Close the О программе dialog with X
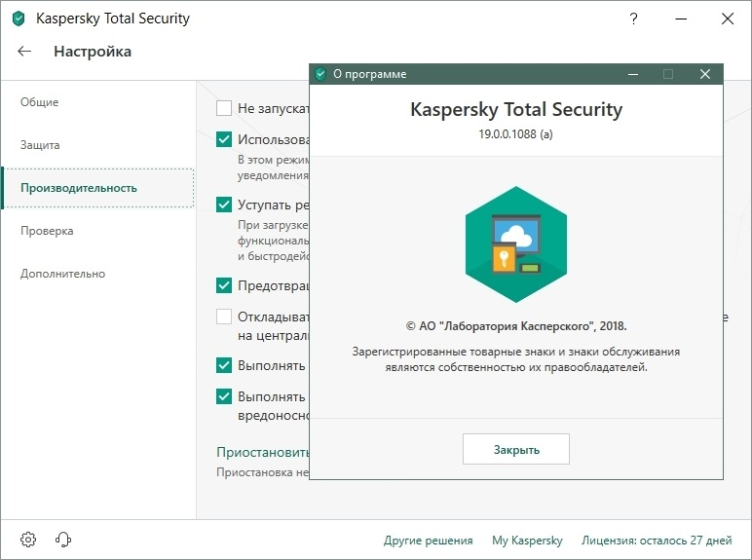The height and width of the screenshot is (560, 752). click(705, 74)
